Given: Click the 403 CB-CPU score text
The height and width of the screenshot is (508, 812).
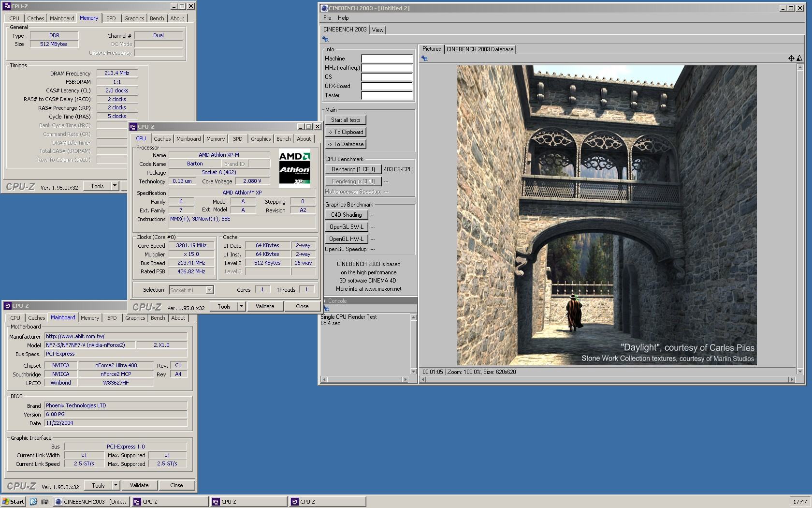Looking at the screenshot, I should (x=398, y=169).
